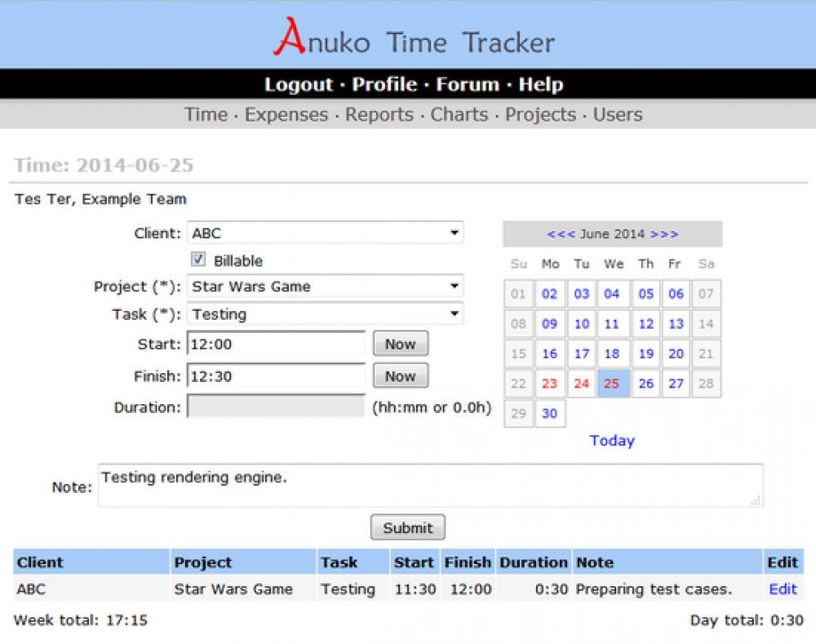Go to the Forum
Image resolution: width=816 pixels, height=644 pixels.
tap(468, 84)
